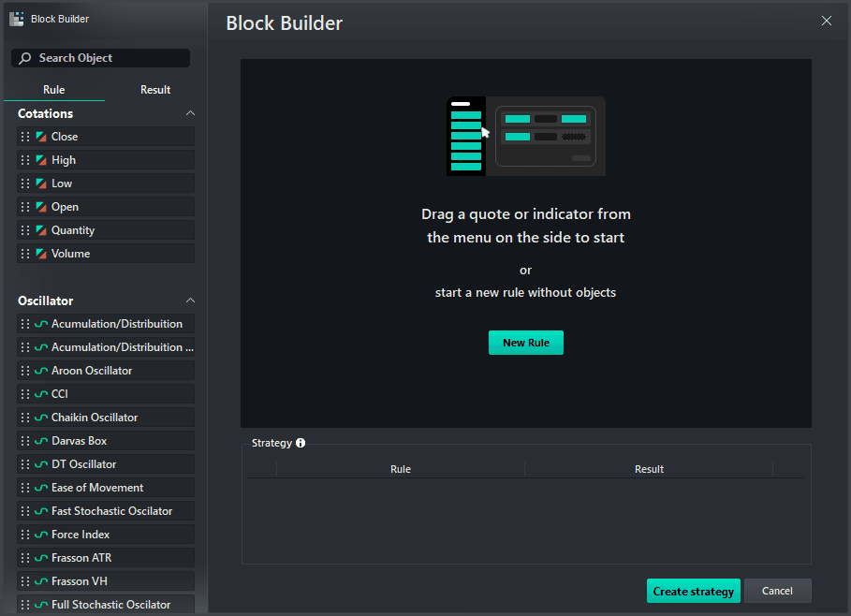Viewport: 851px width, 616px height.
Task: Select the High quote item
Action: (106, 160)
